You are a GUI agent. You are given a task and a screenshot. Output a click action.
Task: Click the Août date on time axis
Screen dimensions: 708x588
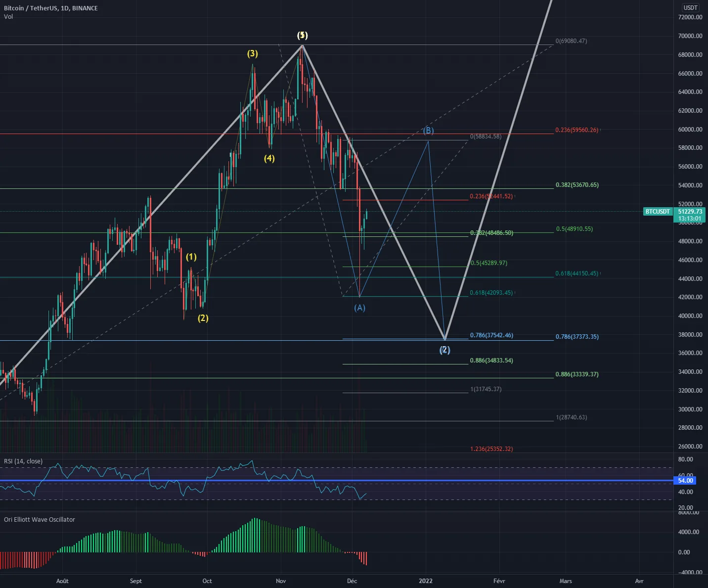tap(62, 581)
